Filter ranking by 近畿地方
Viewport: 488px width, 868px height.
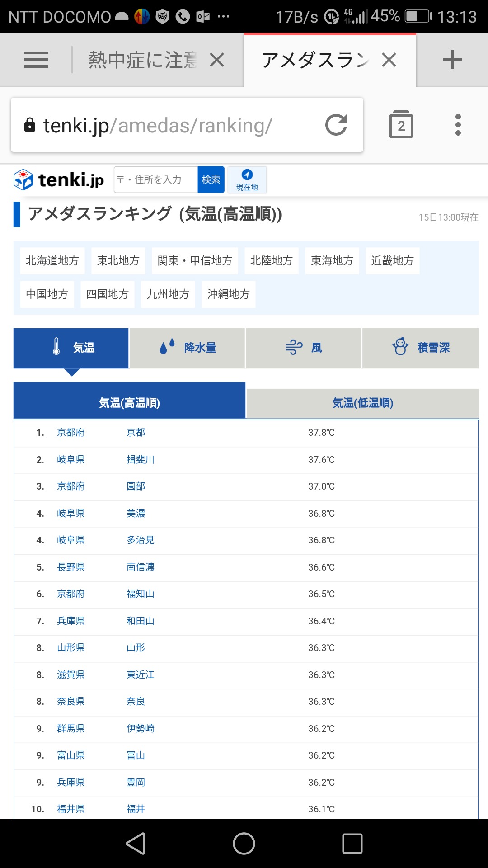tap(393, 261)
